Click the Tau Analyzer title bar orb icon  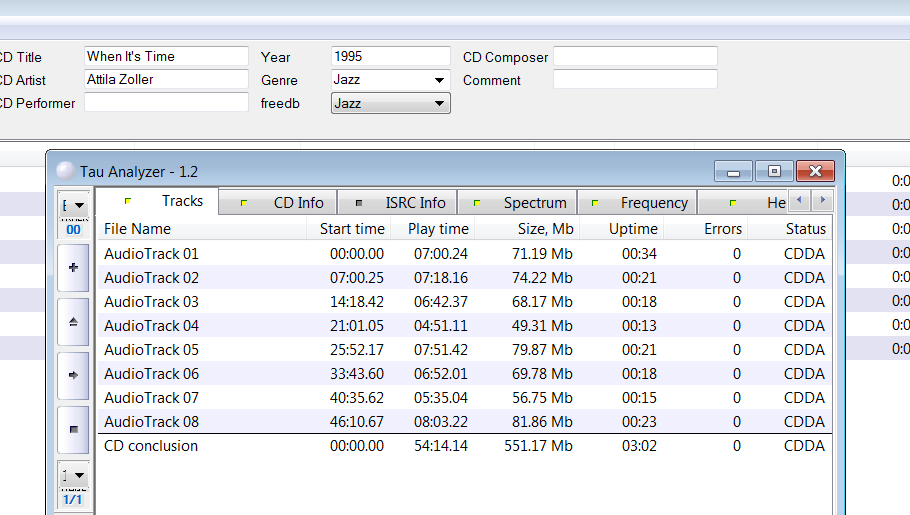coord(66,171)
